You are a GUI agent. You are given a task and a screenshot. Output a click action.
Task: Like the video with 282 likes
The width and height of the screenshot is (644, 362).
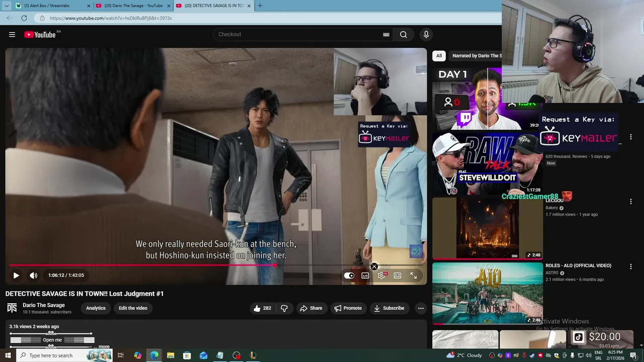click(x=263, y=308)
